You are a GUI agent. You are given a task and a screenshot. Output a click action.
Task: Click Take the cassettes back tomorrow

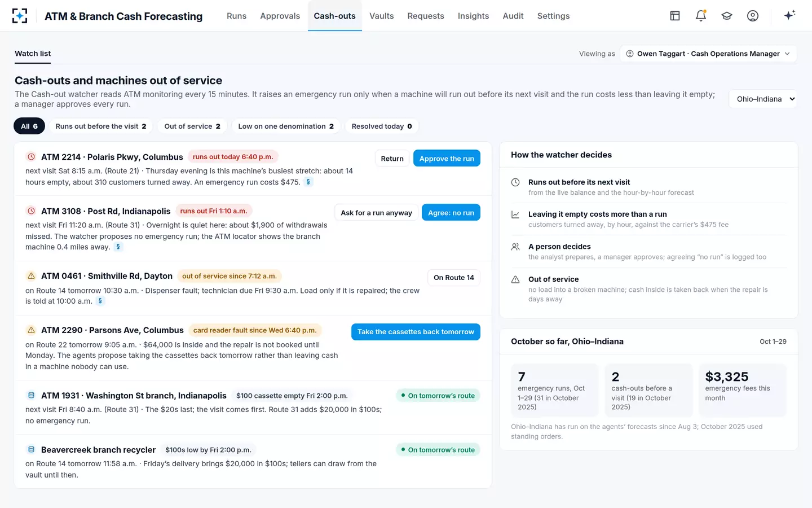416,332
